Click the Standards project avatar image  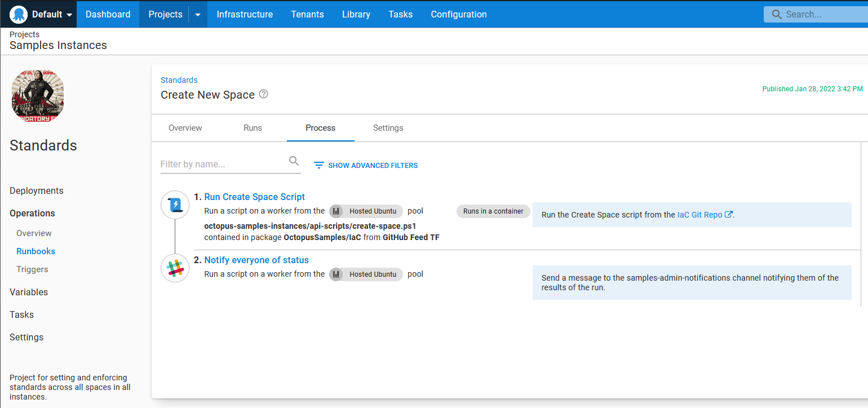(37, 95)
